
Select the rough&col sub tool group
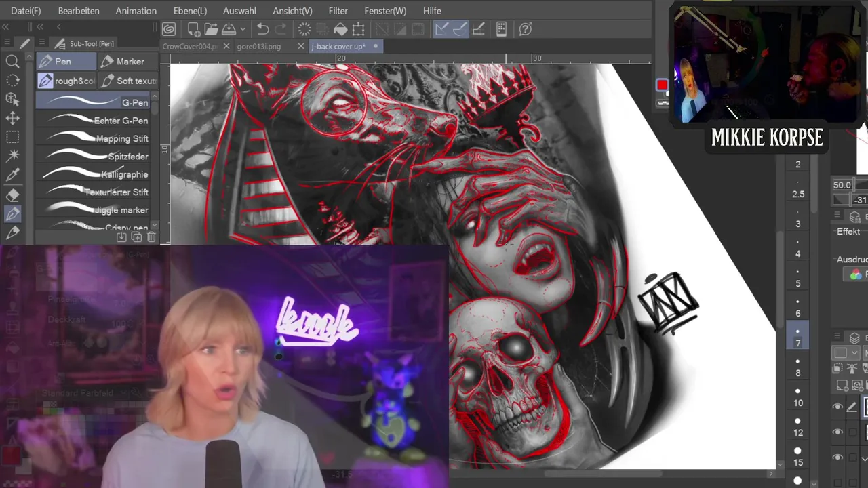pyautogui.click(x=66, y=81)
